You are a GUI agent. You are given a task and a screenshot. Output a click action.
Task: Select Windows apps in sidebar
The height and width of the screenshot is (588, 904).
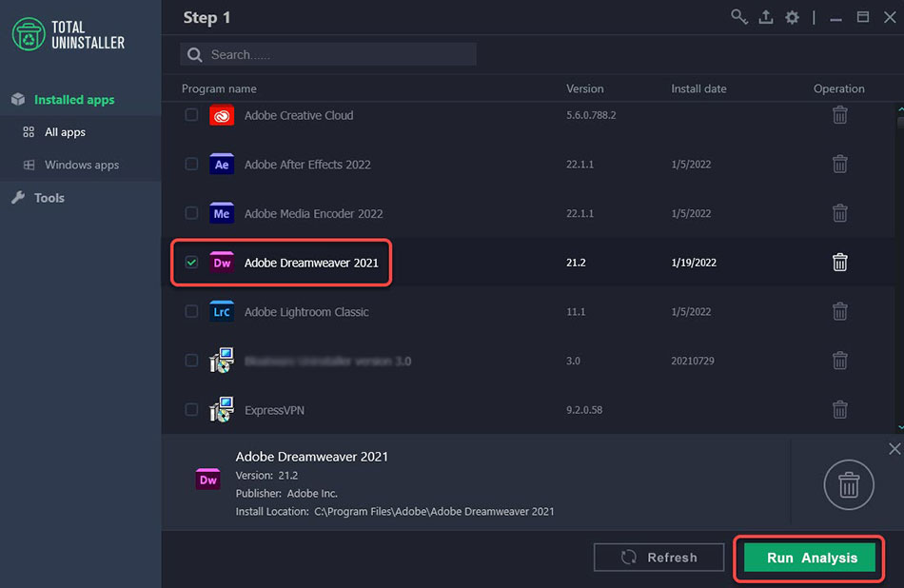click(x=81, y=165)
